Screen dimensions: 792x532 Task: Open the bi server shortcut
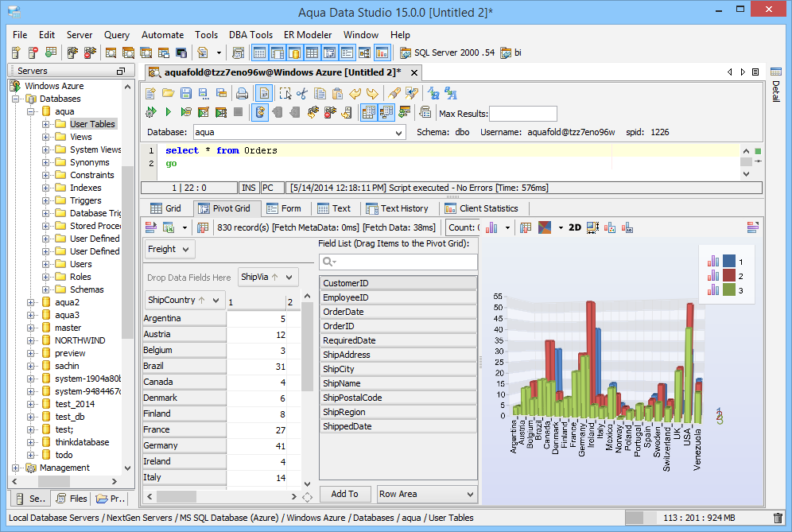tap(511, 52)
